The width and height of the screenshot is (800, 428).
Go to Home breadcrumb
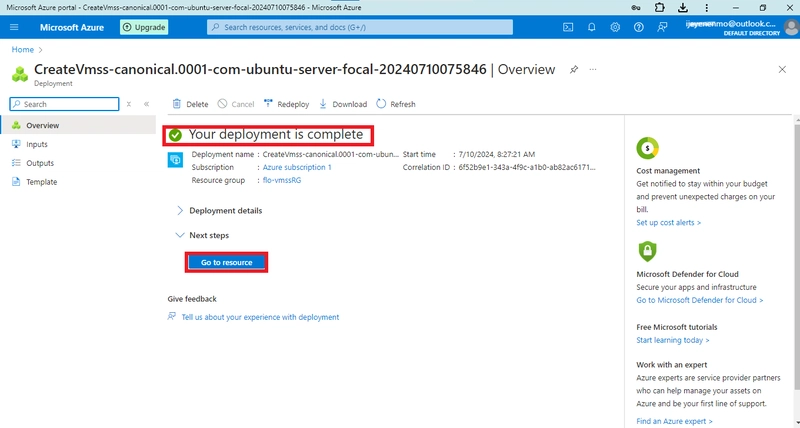point(23,49)
